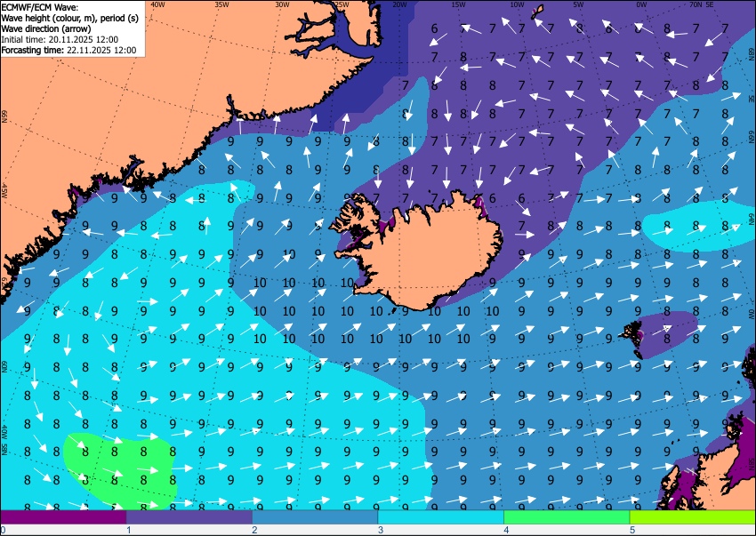
Task: Click the cyan 3–4 m legend swatch
Action: tap(440, 517)
